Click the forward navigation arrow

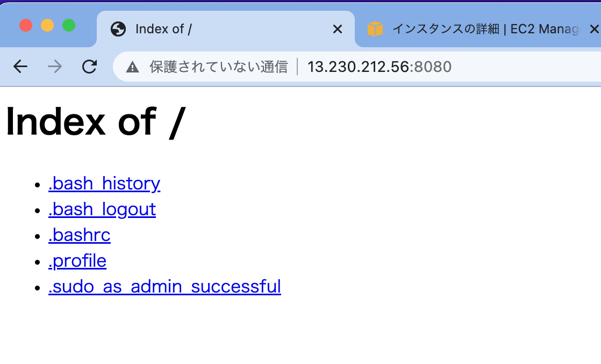click(54, 67)
